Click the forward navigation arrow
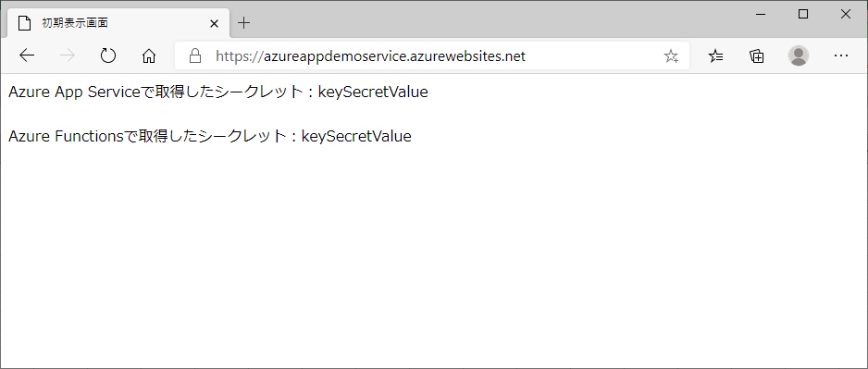 [x=67, y=55]
